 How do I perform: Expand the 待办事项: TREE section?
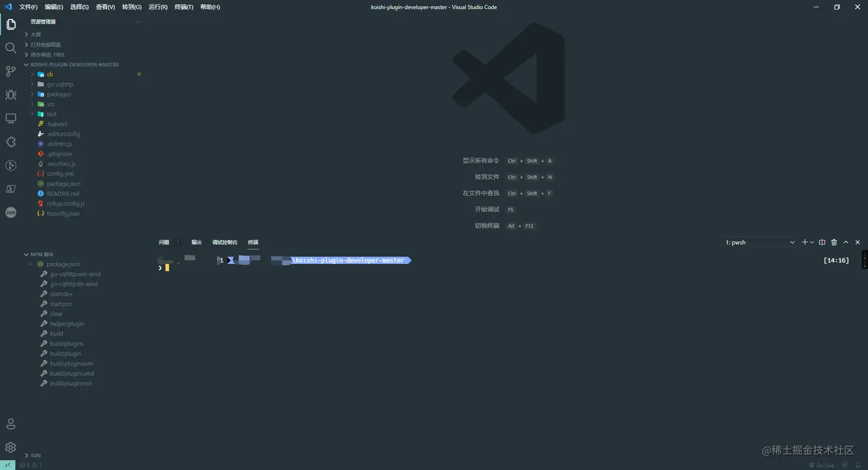click(47, 55)
